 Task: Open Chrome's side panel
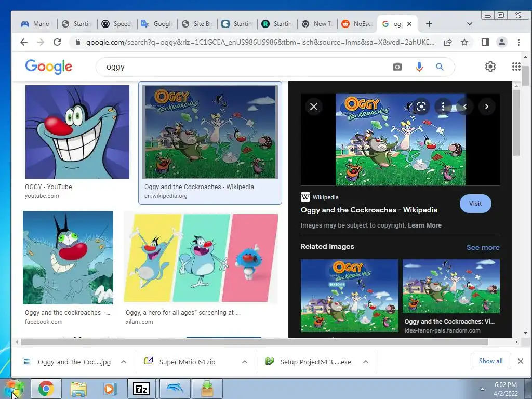[485, 42]
